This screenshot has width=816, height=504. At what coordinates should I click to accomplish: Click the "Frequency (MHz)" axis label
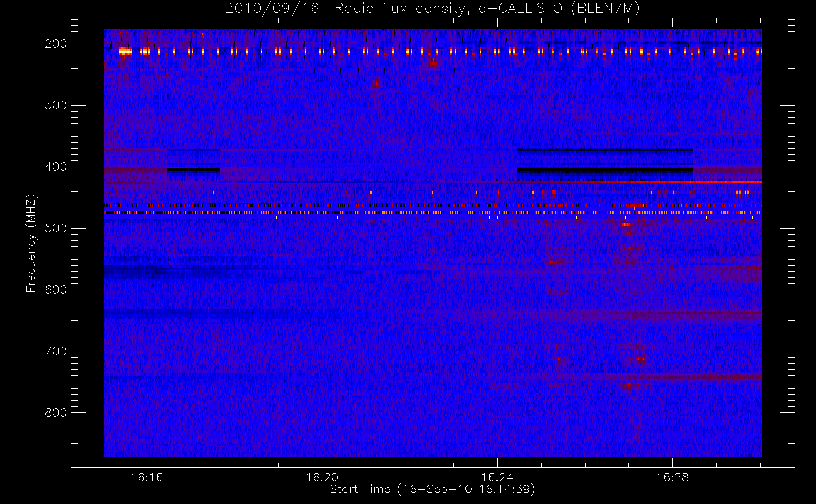[x=31, y=243]
